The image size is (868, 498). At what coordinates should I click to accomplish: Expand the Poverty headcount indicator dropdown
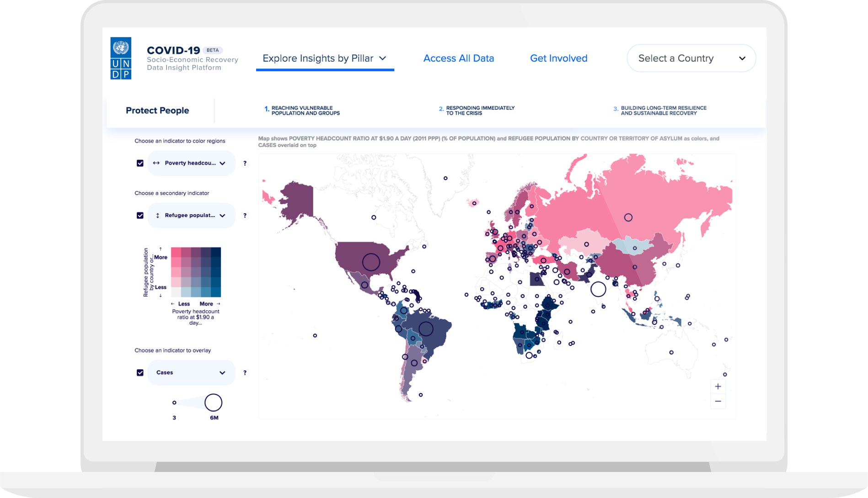[191, 163]
